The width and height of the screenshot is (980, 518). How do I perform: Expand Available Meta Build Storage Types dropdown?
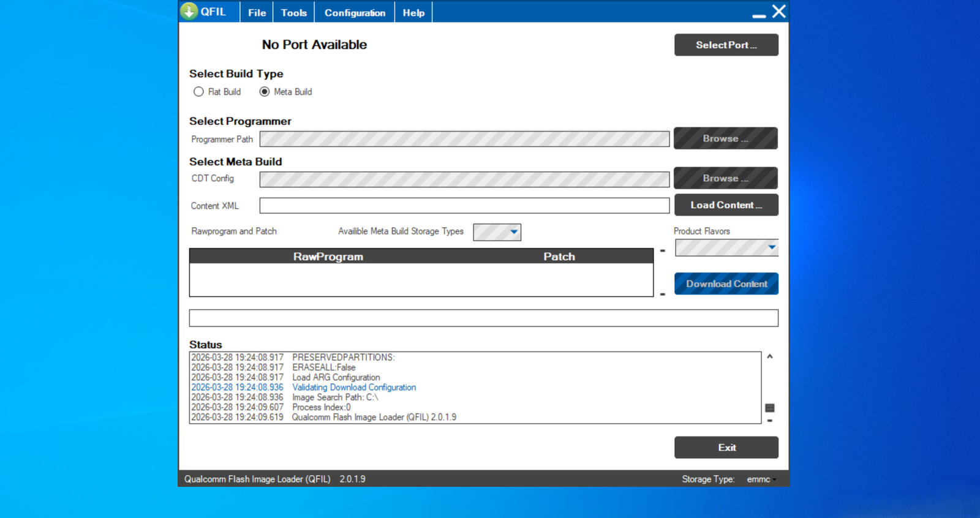click(x=513, y=232)
